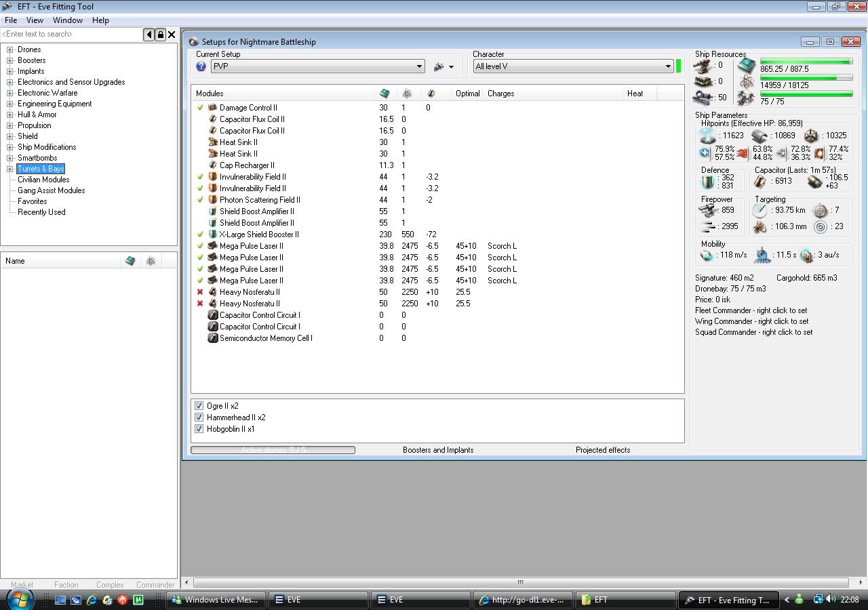Switch to the Internet Explorer go-dl1.eve taskbar window
Screen dimensions: 868x610
524,600
